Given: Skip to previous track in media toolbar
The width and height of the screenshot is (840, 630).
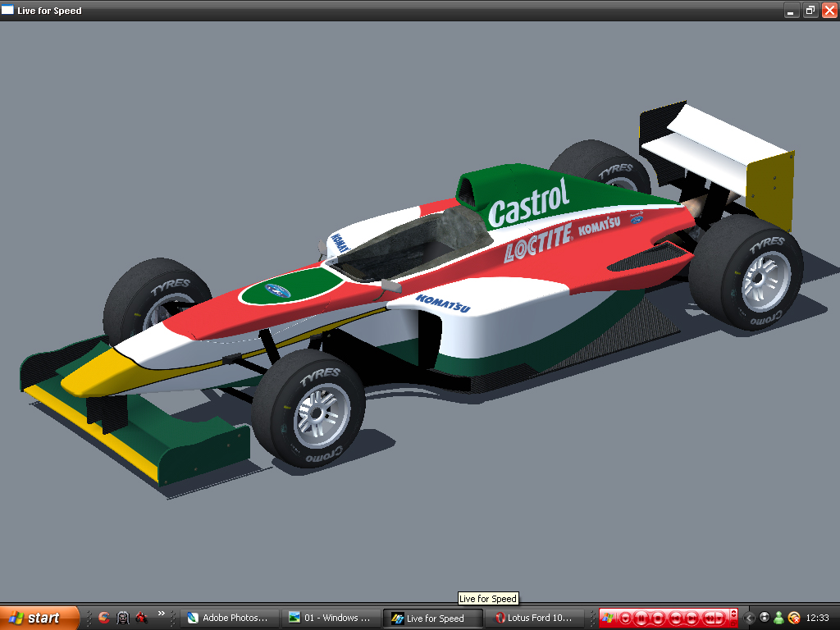Looking at the screenshot, I should click(x=676, y=619).
